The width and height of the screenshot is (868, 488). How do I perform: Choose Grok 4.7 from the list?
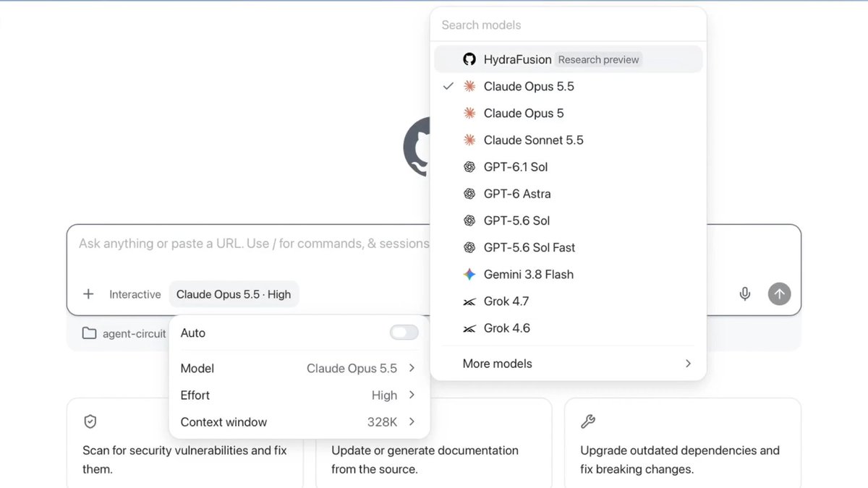pyautogui.click(x=569, y=301)
